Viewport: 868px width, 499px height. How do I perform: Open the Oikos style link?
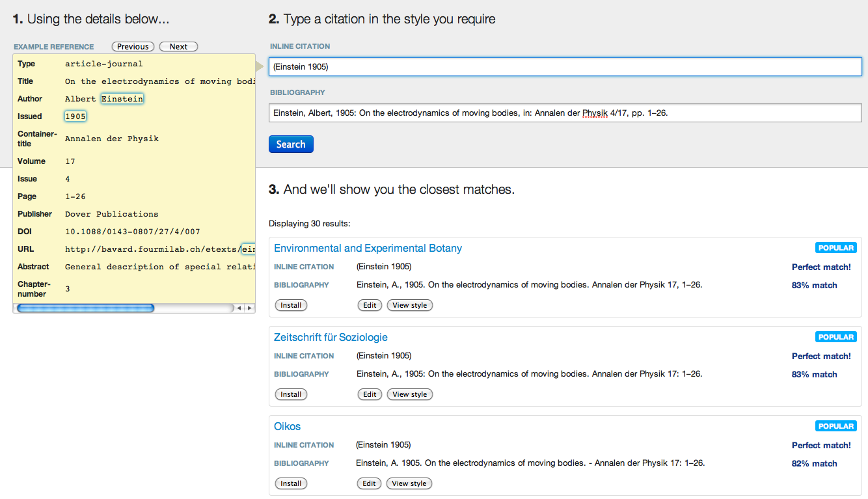(287, 426)
